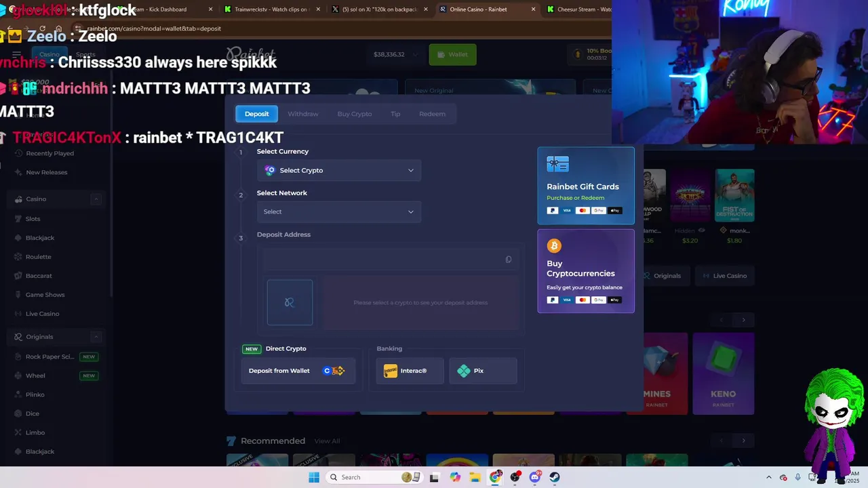Choose Pix banking option

point(483,371)
